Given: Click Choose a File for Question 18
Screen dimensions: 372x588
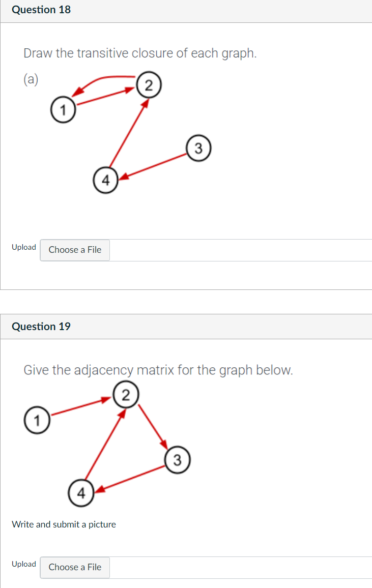Looking at the screenshot, I should [x=74, y=250].
